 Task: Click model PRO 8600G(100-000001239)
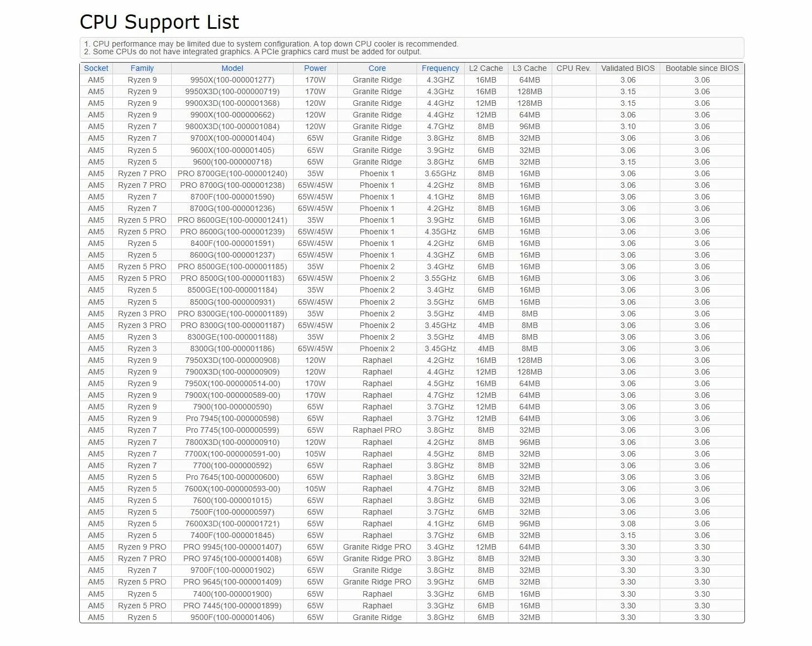tap(232, 232)
